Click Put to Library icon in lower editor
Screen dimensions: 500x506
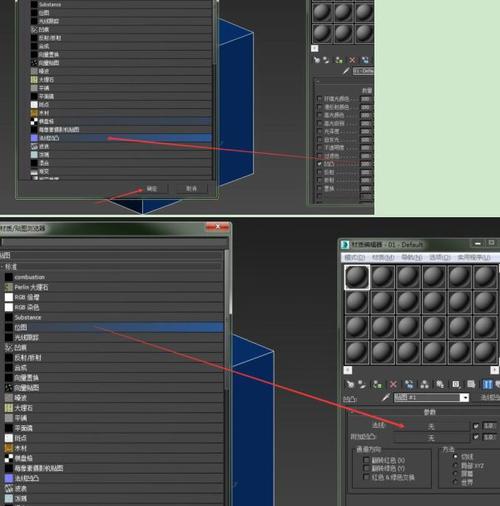click(440, 384)
